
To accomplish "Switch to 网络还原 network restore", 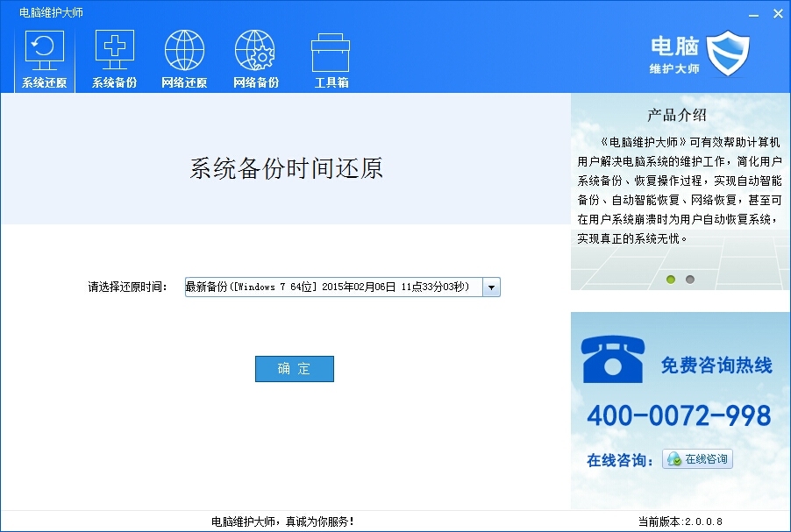I will pos(184,60).
